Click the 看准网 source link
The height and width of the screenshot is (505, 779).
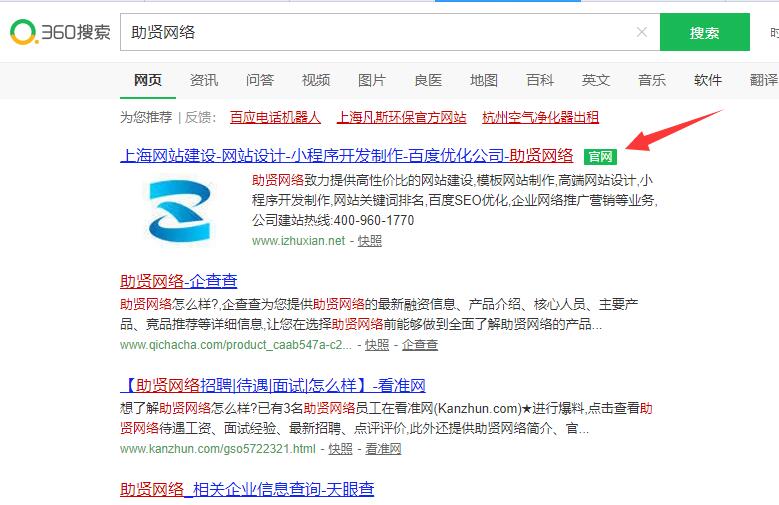click(x=383, y=449)
